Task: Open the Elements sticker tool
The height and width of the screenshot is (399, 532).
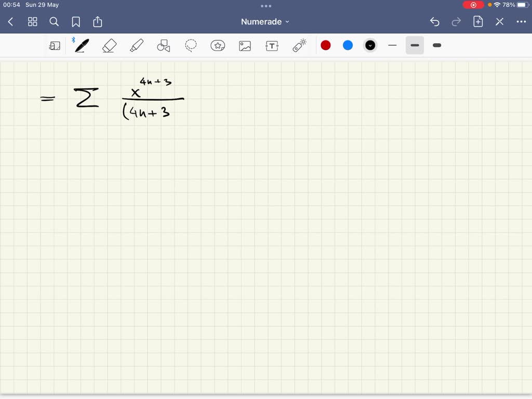Action: pos(218,46)
